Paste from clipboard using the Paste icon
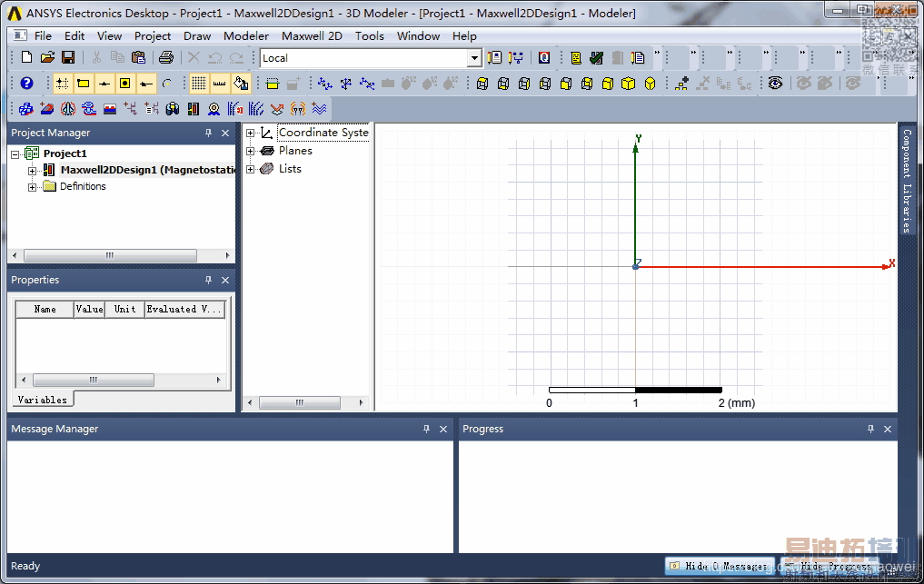The image size is (924, 584). pos(138,57)
